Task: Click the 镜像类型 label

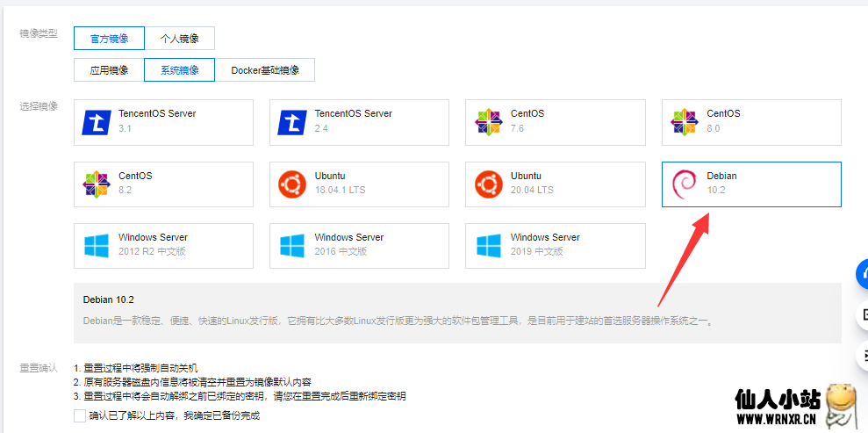Action: point(39,33)
